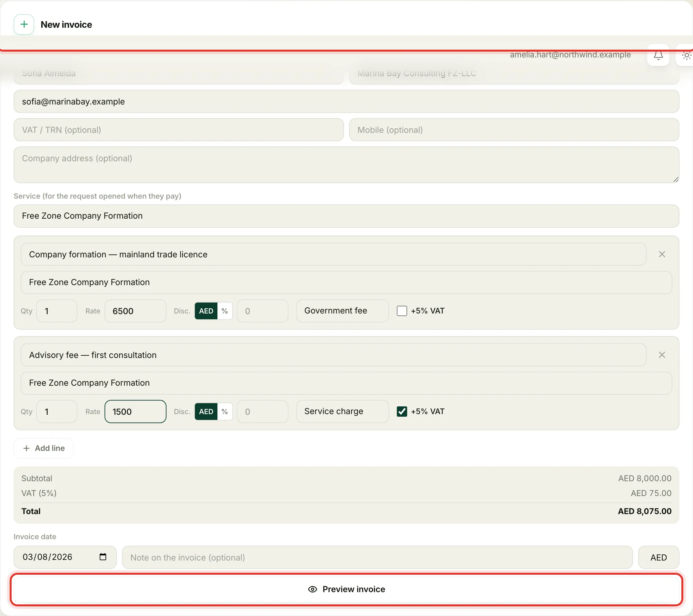The height and width of the screenshot is (616, 693).
Task: Click the Sofia Almeida name field
Action: point(179,73)
